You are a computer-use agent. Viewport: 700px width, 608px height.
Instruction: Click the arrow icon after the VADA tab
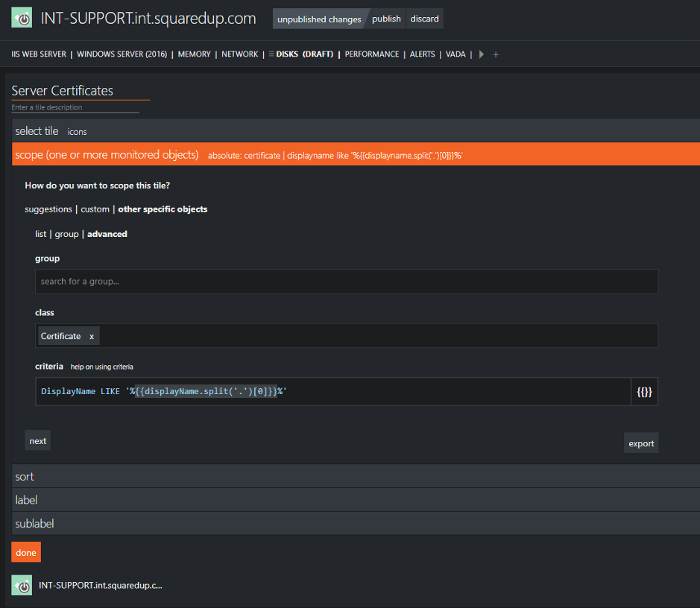click(x=482, y=54)
